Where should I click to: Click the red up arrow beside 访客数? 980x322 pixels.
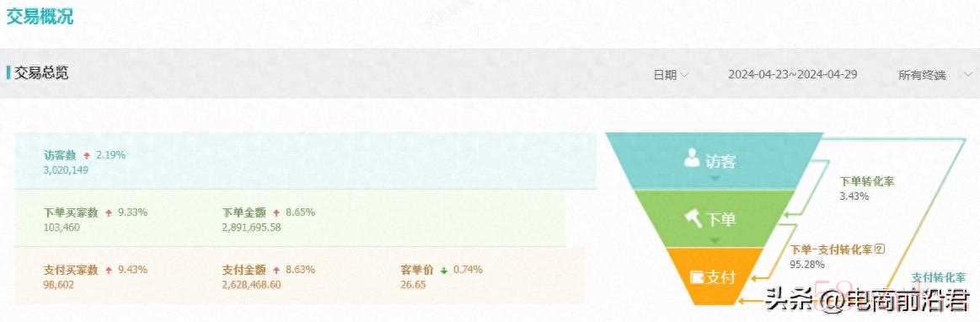pyautogui.click(x=87, y=156)
